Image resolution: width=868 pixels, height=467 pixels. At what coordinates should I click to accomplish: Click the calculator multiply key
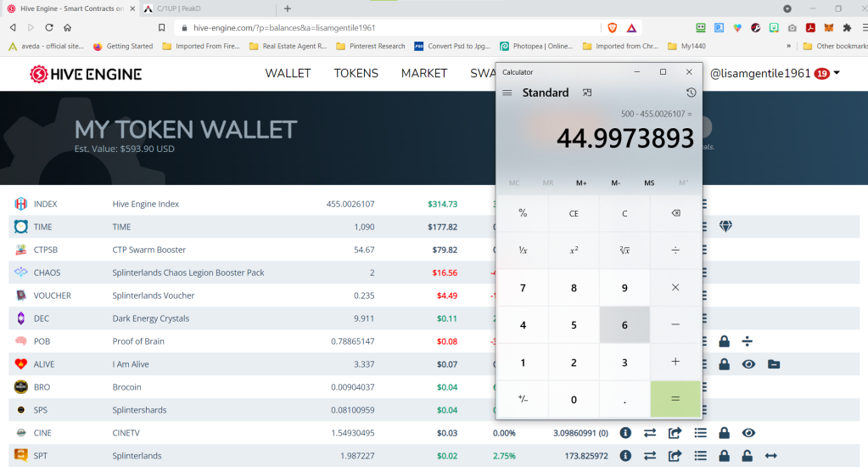[x=675, y=288]
